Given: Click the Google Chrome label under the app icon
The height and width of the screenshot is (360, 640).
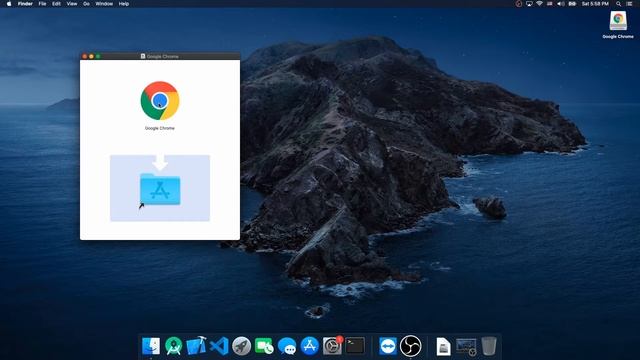Looking at the screenshot, I should [x=160, y=128].
